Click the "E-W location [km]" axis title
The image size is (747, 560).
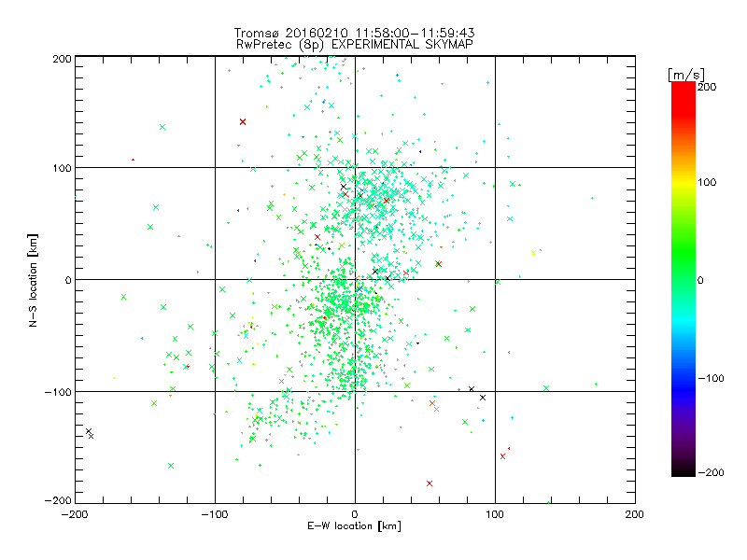354,526
